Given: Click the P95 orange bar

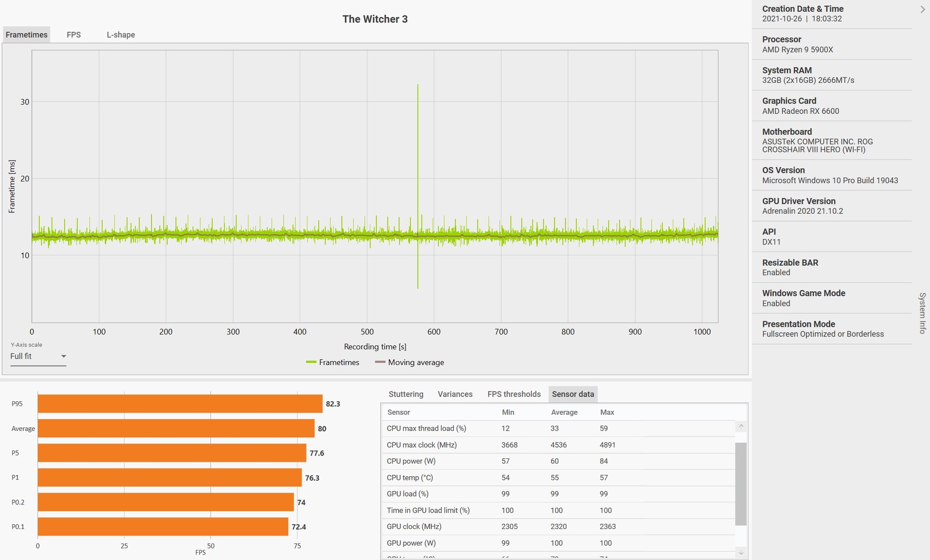Looking at the screenshot, I should [x=180, y=404].
